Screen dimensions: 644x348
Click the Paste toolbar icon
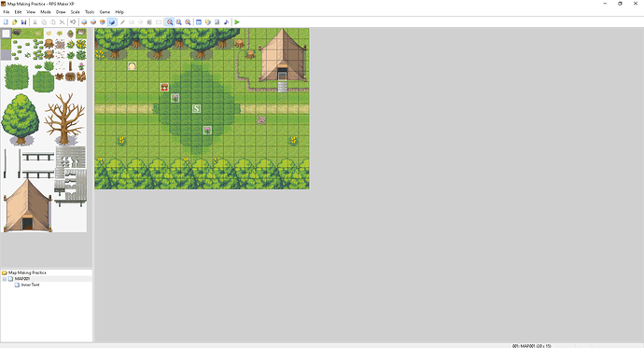point(53,22)
